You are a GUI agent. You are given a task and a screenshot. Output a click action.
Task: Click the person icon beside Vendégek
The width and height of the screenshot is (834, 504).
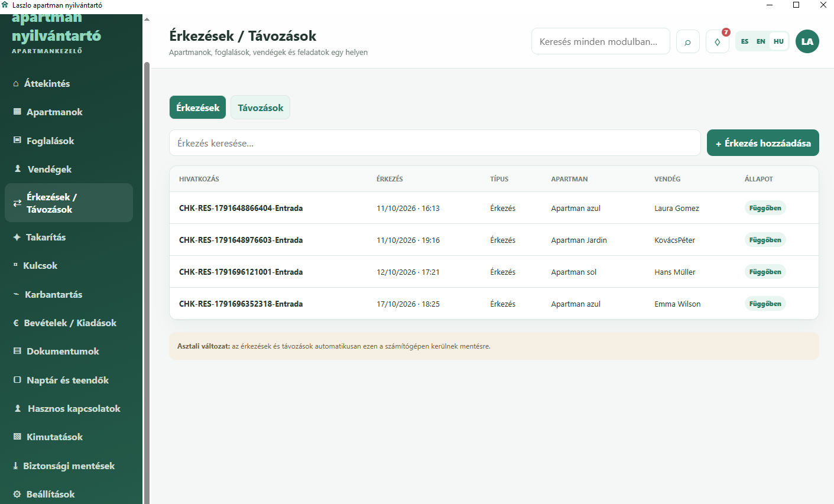point(18,169)
